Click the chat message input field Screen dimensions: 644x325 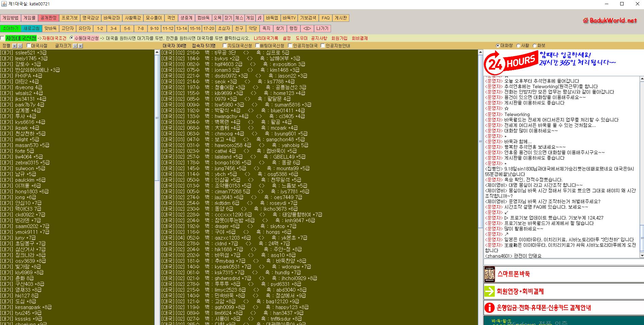pos(563,262)
